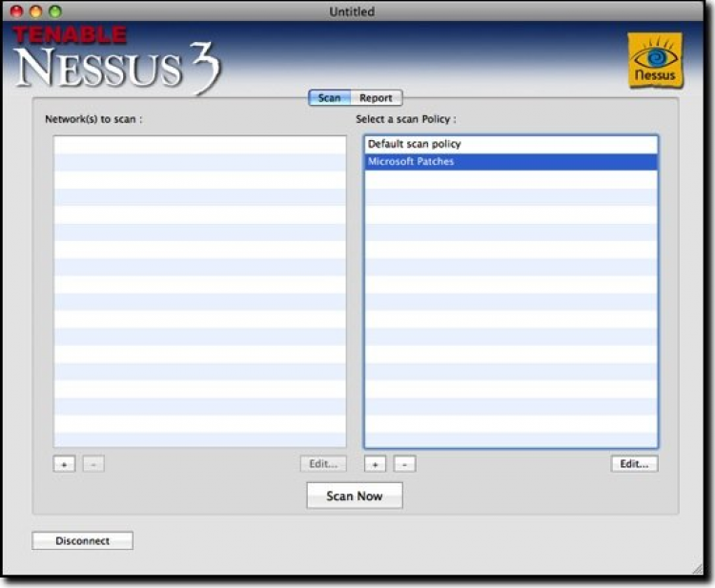Viewport: 715px width, 588px height.
Task: Zoom the window using the green button
Action: (54, 11)
